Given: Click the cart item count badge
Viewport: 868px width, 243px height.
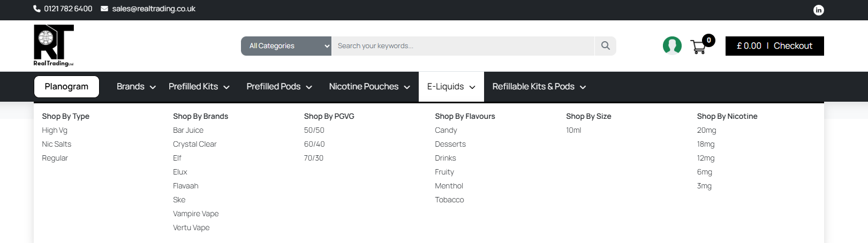Looking at the screenshot, I should (x=708, y=40).
